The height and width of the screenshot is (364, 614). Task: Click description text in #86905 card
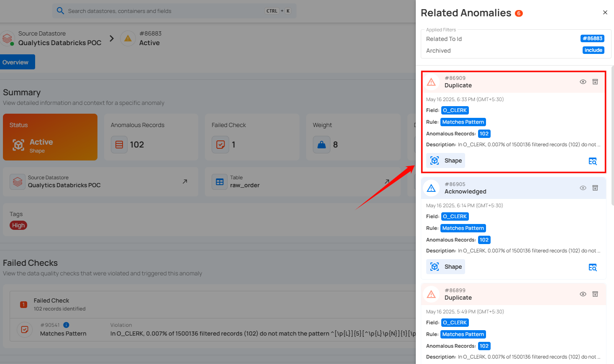[x=529, y=251]
